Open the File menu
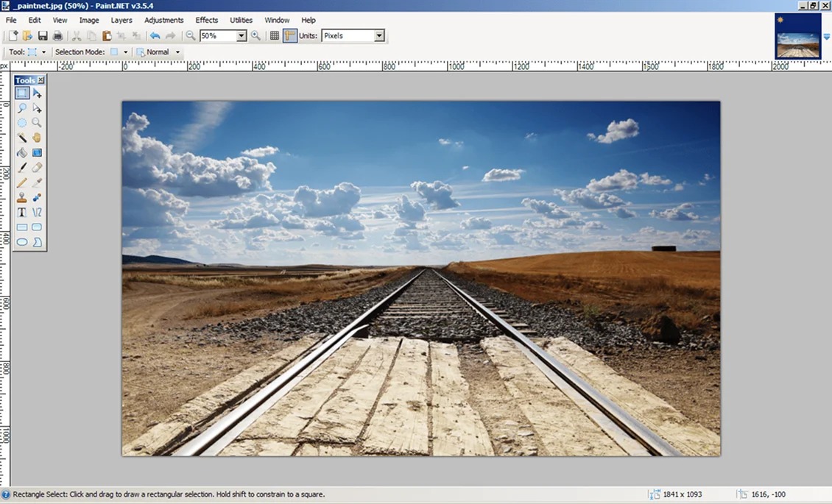 click(11, 20)
